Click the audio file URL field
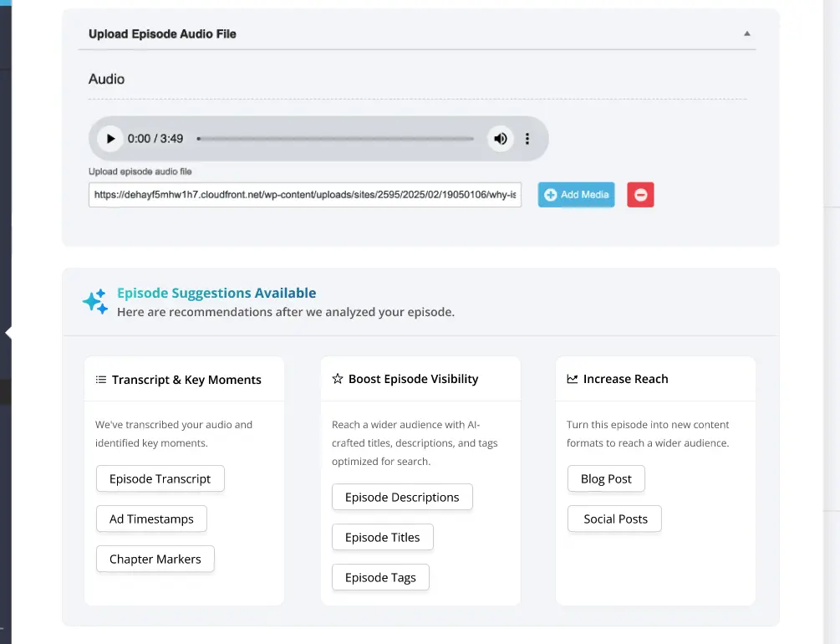Viewport: 840px width, 644px height. coord(304,195)
